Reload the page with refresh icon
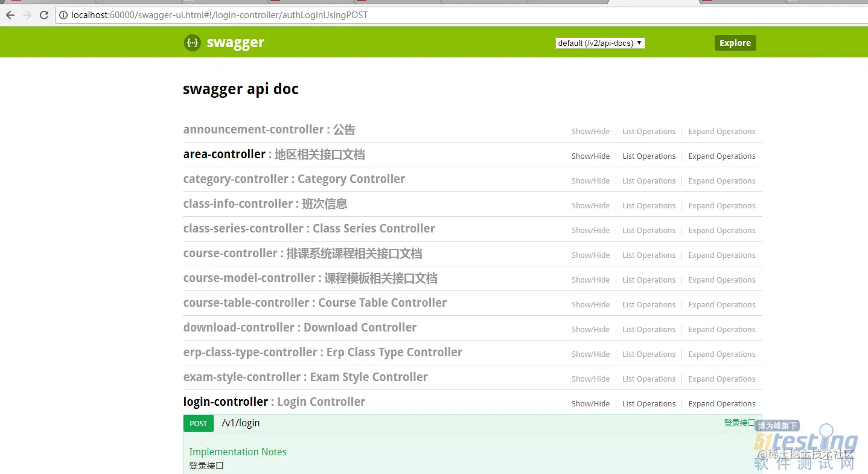The width and height of the screenshot is (868, 474). 44,15
